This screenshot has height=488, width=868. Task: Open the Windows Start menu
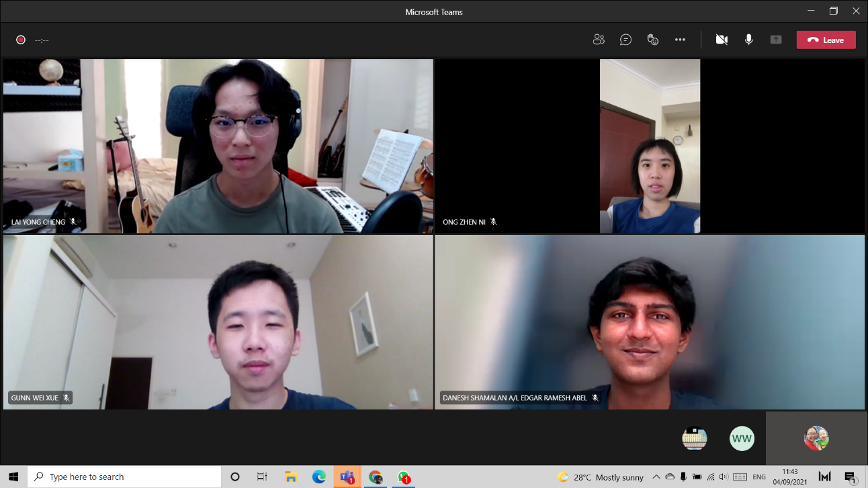[x=13, y=477]
